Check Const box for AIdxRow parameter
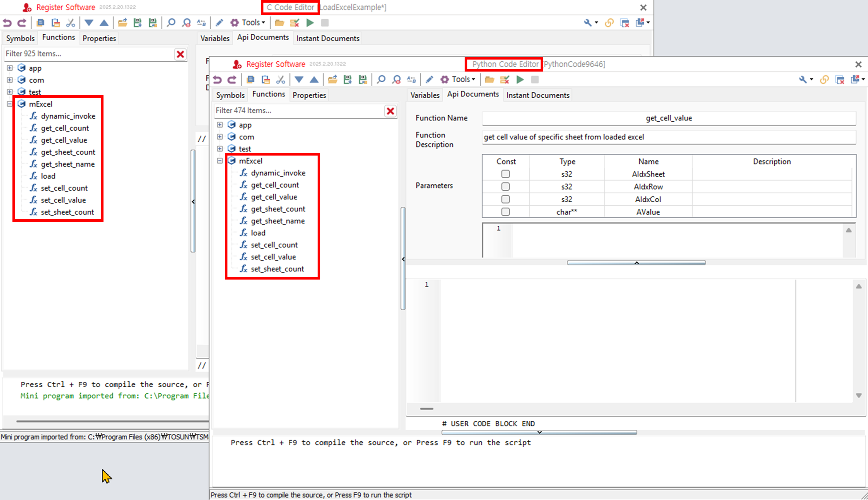Viewport: 868px width, 500px height. [x=506, y=187]
